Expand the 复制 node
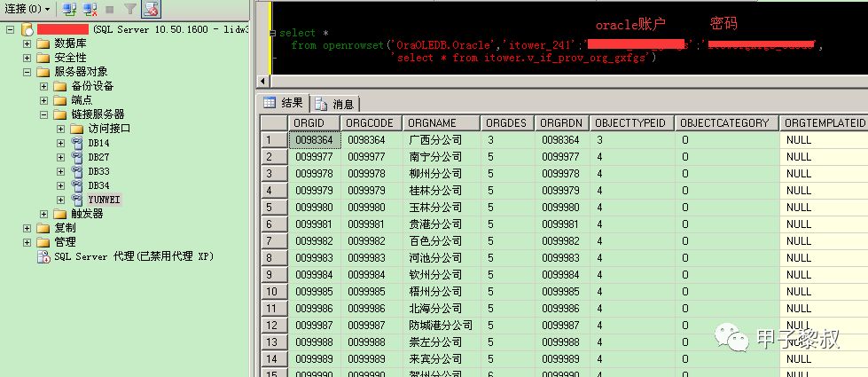Viewport: 868px width, 377px height. click(x=27, y=228)
